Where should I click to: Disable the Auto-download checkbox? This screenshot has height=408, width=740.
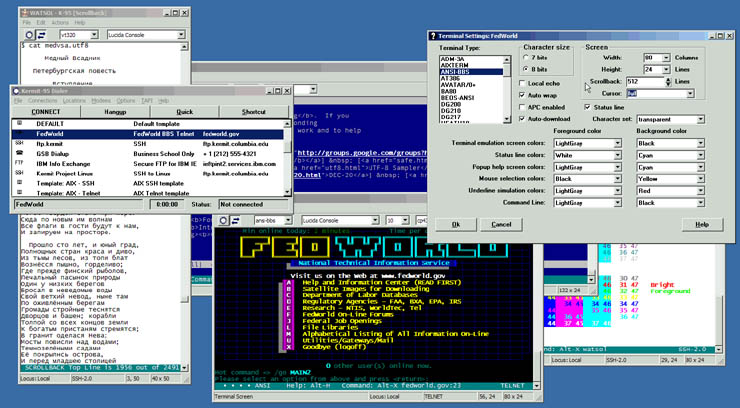(x=522, y=119)
